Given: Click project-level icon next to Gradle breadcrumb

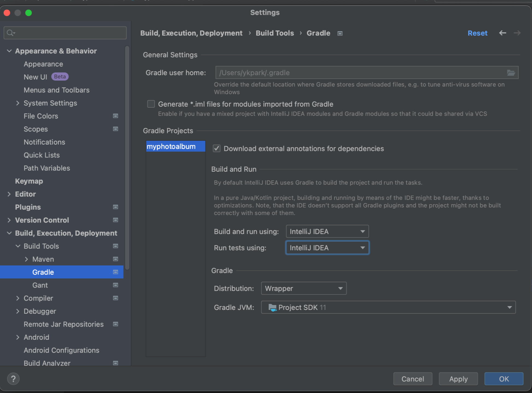Looking at the screenshot, I should [x=340, y=33].
